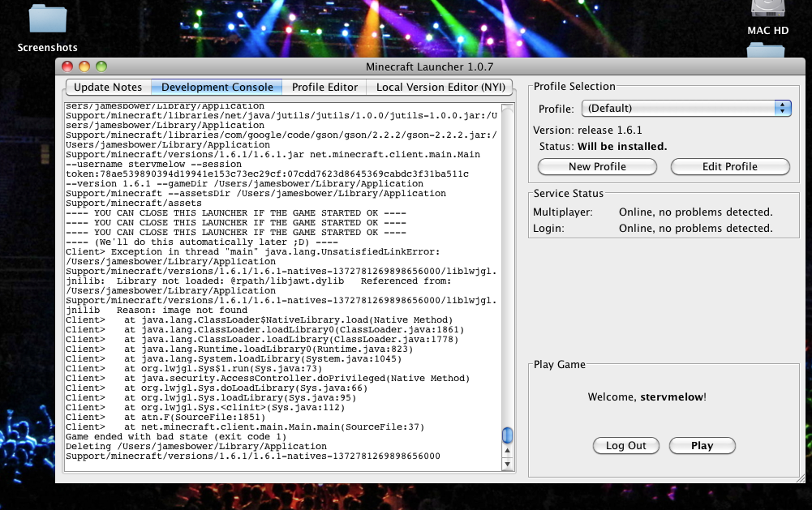Expand the Profile dropdown showing (Default)
Viewport: 812px width, 510px height.
pos(685,108)
